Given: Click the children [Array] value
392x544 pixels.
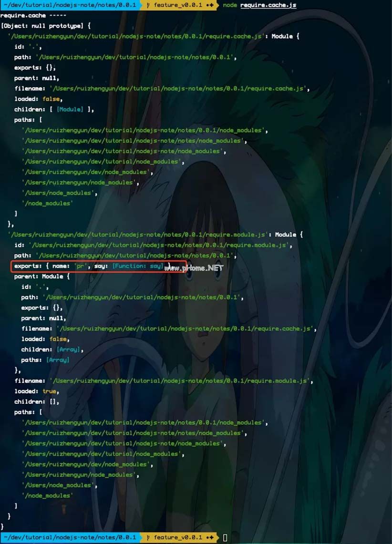Looking at the screenshot, I should pyautogui.click(x=68, y=349).
